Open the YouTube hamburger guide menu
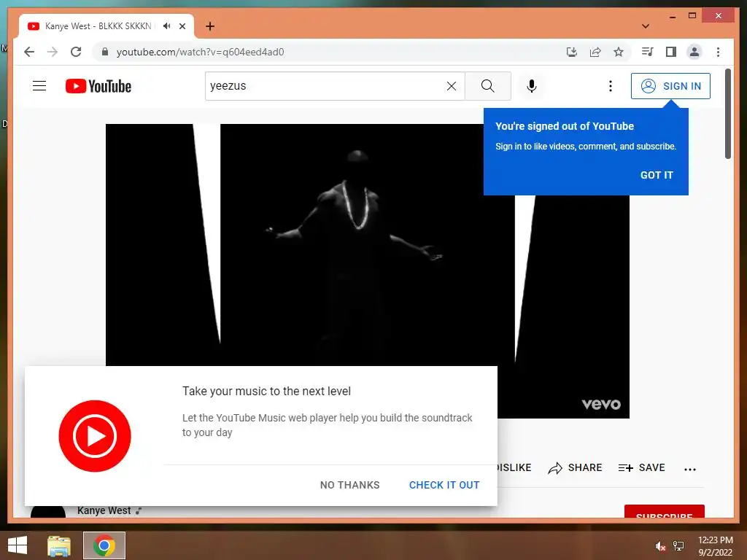The height and width of the screenshot is (560, 747). (x=39, y=86)
